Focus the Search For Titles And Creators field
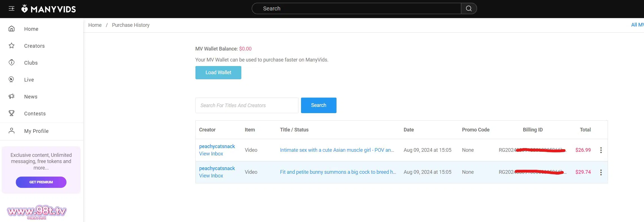The image size is (644, 222). click(247, 105)
